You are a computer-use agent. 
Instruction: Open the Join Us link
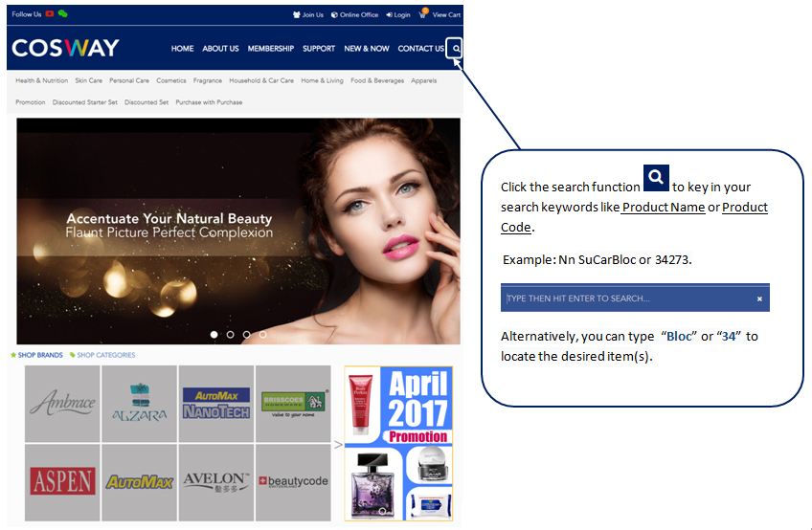308,15
